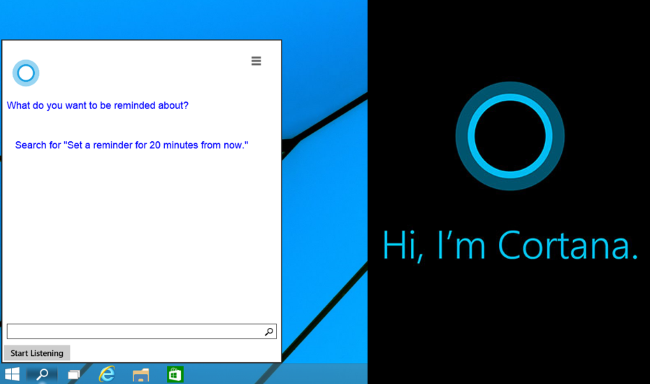Launch Internet Explorer from taskbar
This screenshot has height=384, width=650.
click(107, 374)
